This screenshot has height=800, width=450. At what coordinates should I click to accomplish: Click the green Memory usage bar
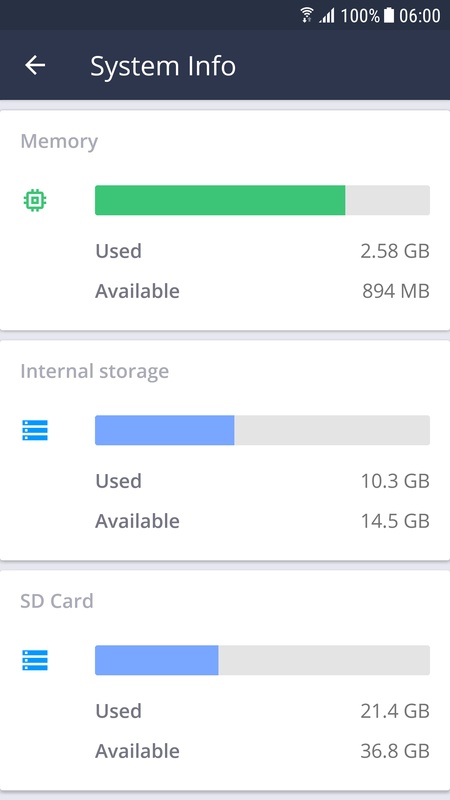tap(262, 200)
